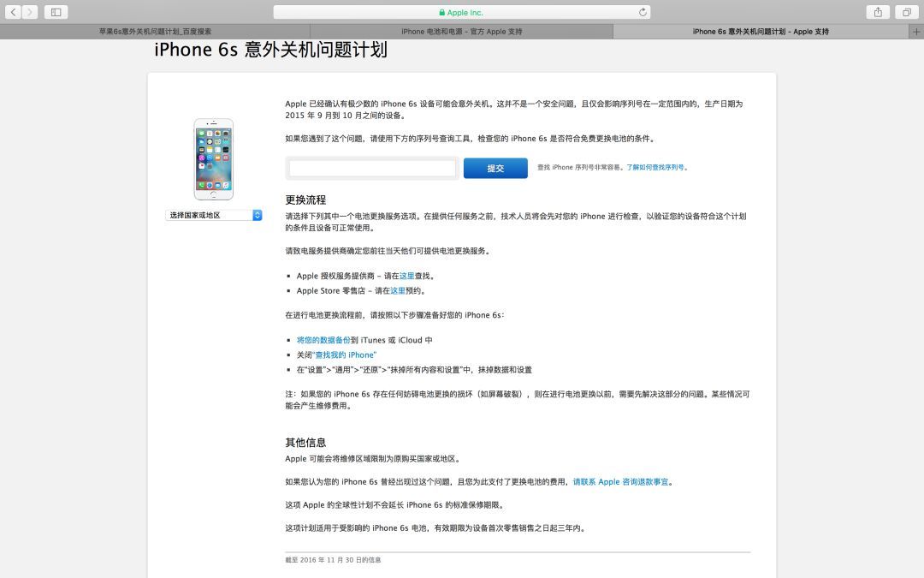This screenshot has height=578, width=924.
Task: Switch to the 百度搜索 tab
Action: (155, 32)
